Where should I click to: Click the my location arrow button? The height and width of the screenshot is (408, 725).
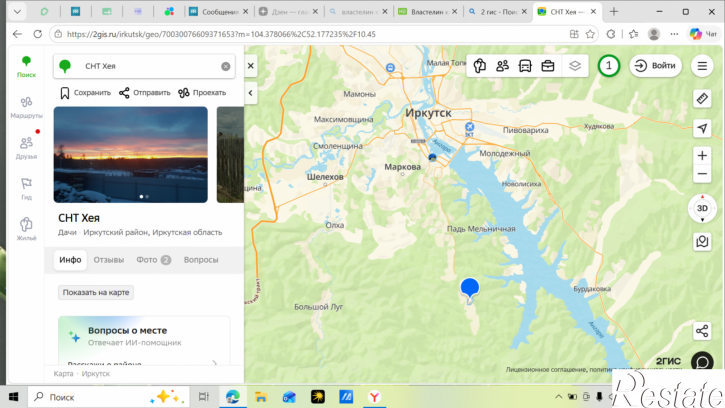tap(702, 128)
